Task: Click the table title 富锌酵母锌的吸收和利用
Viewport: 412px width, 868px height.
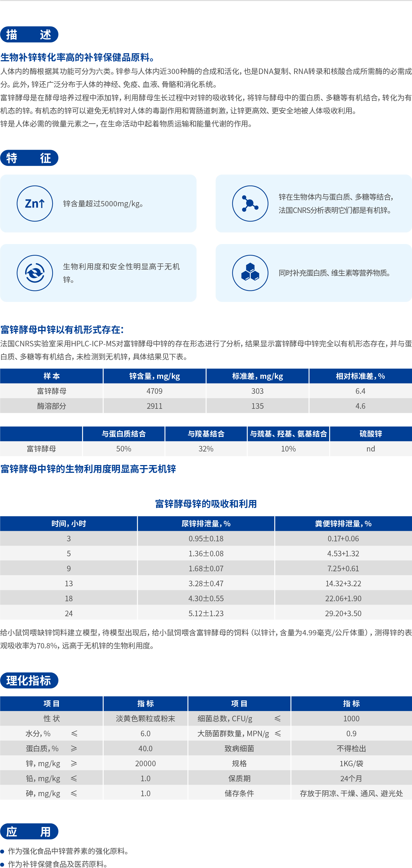Action: point(206,504)
